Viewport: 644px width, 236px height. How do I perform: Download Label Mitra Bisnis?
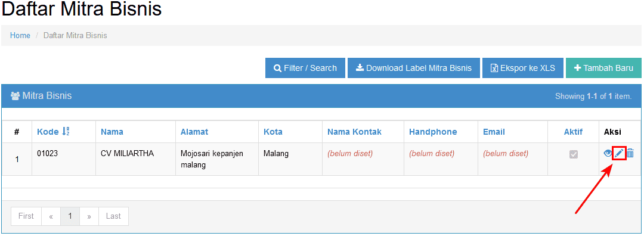(x=414, y=68)
